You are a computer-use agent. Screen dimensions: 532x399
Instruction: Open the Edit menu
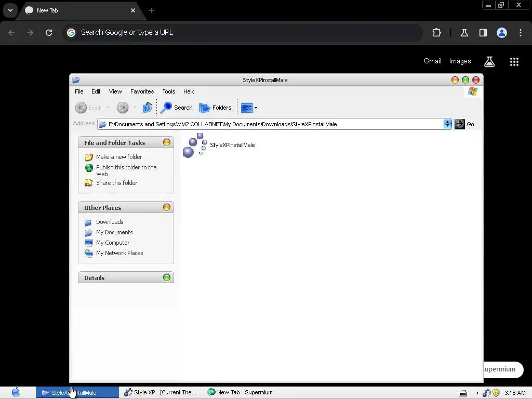pos(96,91)
